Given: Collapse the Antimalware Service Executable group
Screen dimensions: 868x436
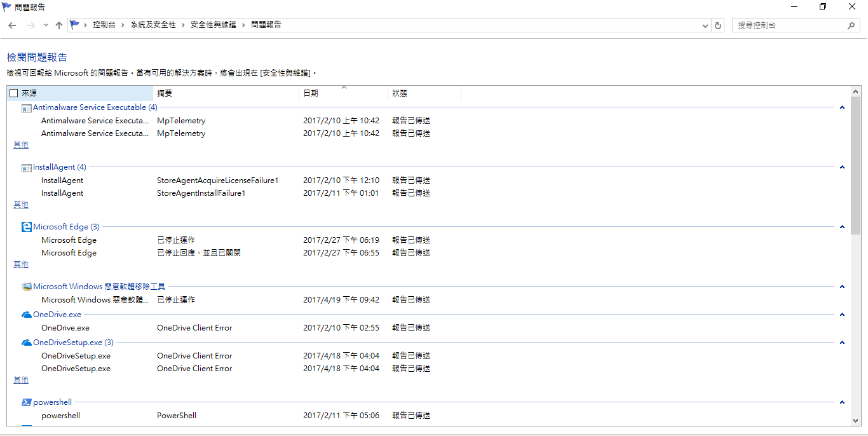Looking at the screenshot, I should pyautogui.click(x=842, y=107).
